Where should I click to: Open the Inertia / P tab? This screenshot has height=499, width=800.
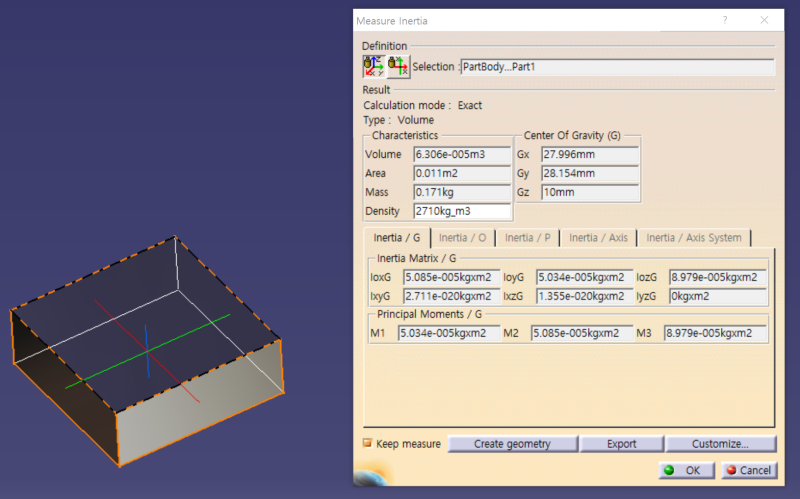coord(527,237)
